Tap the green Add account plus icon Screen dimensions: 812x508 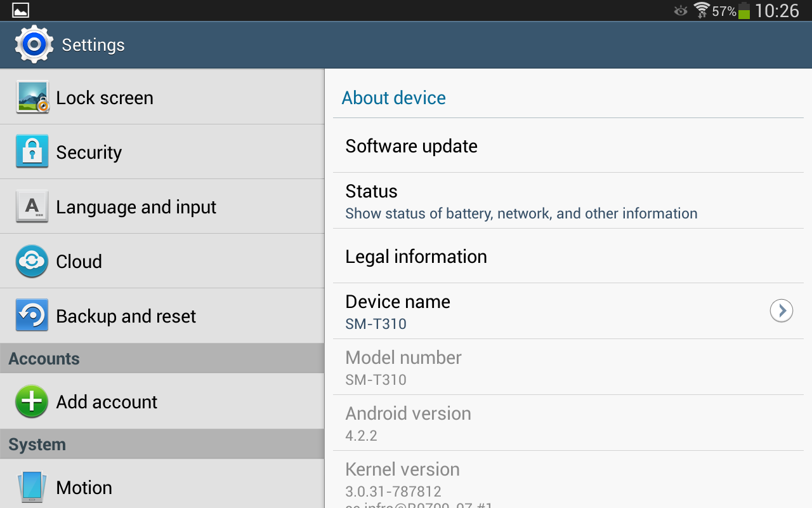click(x=32, y=401)
